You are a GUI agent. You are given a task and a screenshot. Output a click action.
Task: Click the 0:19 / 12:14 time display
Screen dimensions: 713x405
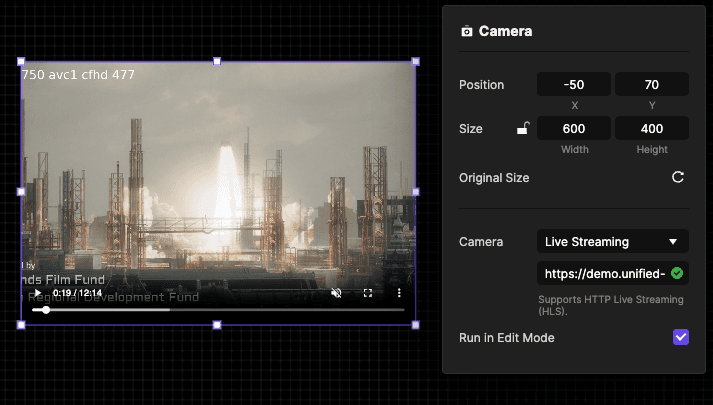pyautogui.click(x=77, y=293)
